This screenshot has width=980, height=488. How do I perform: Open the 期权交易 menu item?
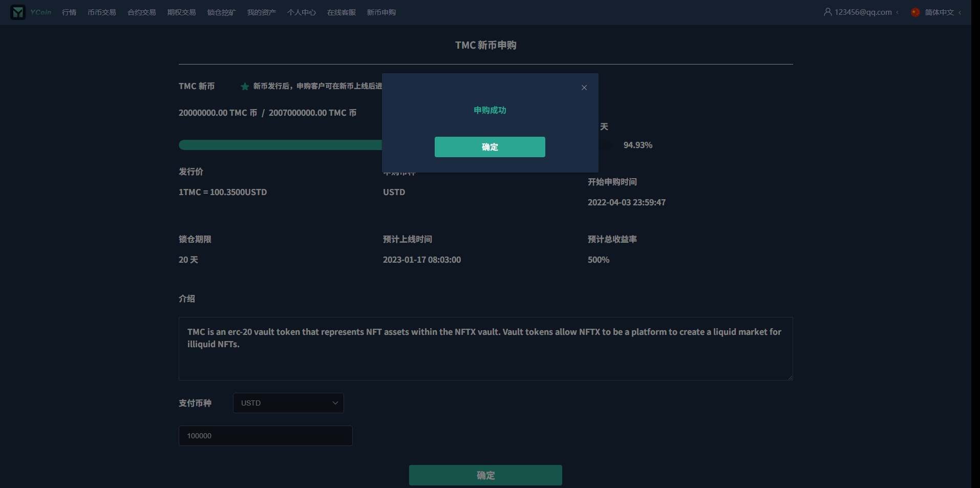point(182,12)
